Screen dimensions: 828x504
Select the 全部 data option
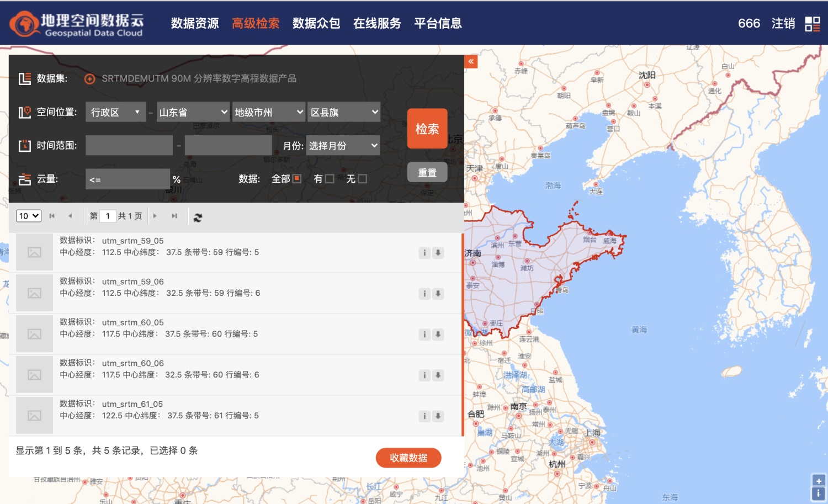[x=296, y=179]
